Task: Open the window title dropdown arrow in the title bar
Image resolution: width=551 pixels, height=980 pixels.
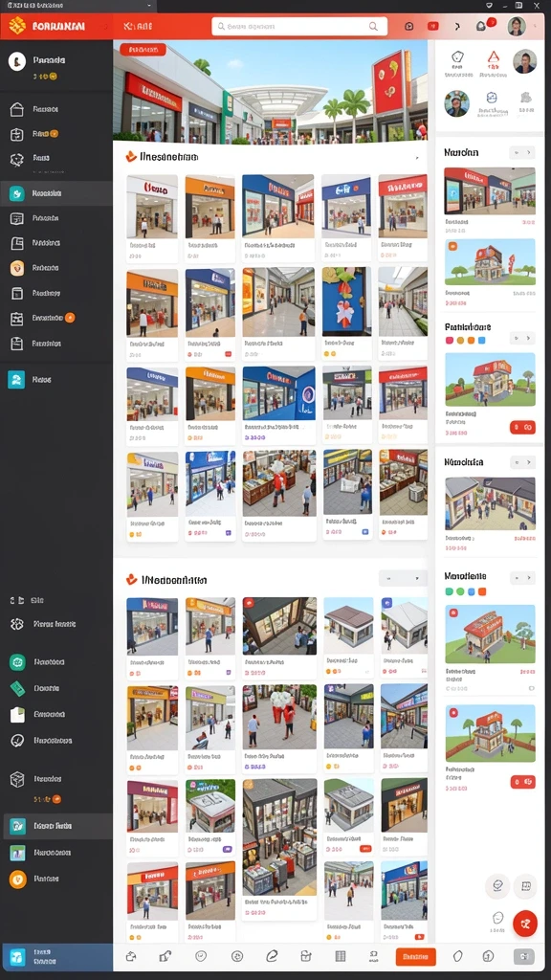Action: (x=149, y=5)
